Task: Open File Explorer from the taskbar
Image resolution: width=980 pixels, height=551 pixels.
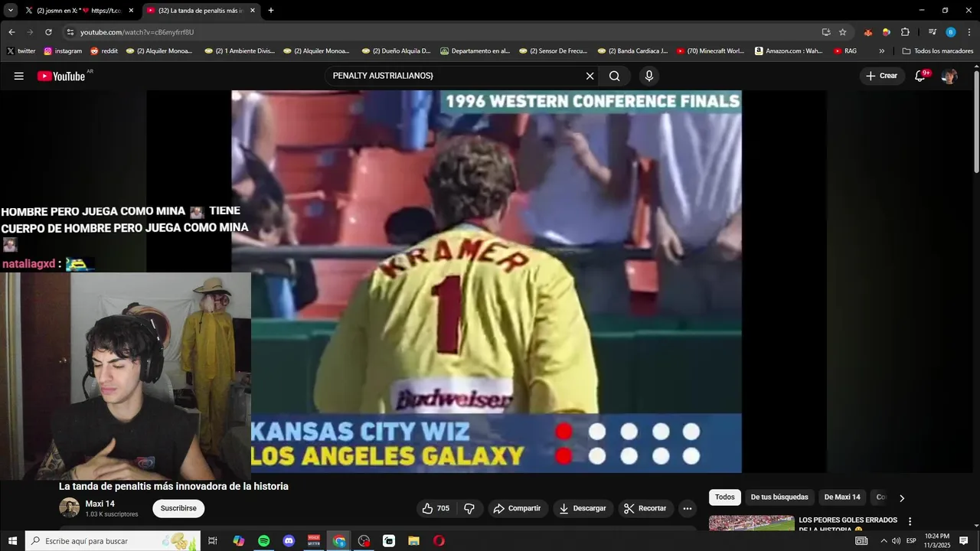Action: pos(413,541)
